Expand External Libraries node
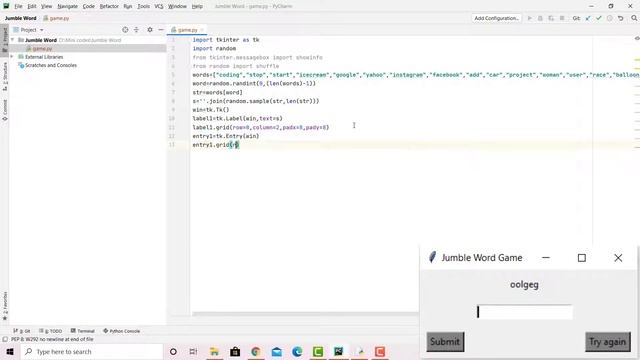 (12, 57)
